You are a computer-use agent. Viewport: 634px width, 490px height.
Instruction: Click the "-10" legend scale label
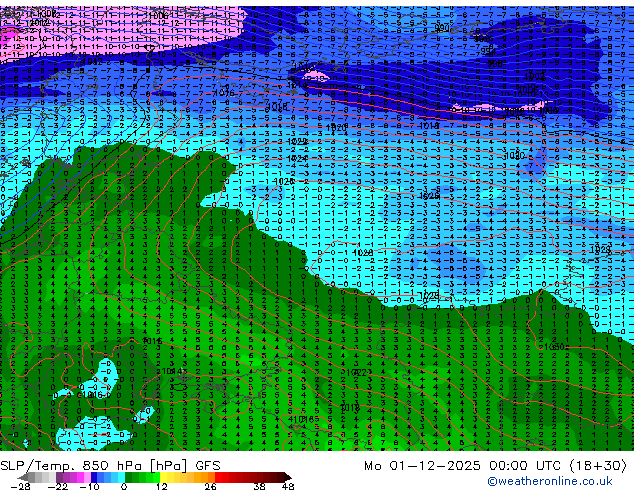tap(89, 486)
